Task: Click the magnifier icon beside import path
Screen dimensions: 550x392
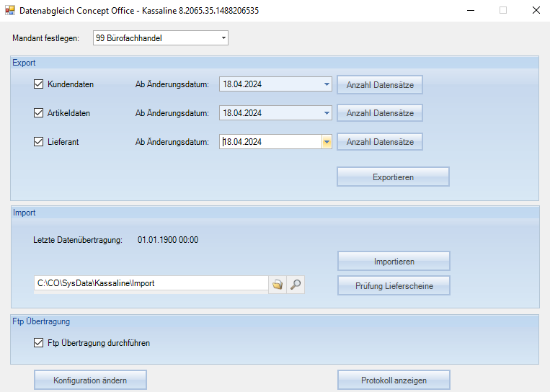Action: point(295,285)
